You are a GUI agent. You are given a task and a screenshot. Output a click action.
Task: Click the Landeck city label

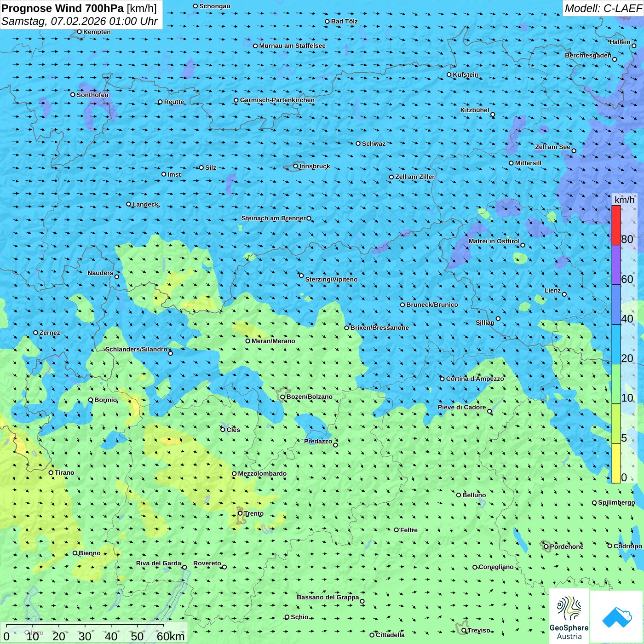145,204
